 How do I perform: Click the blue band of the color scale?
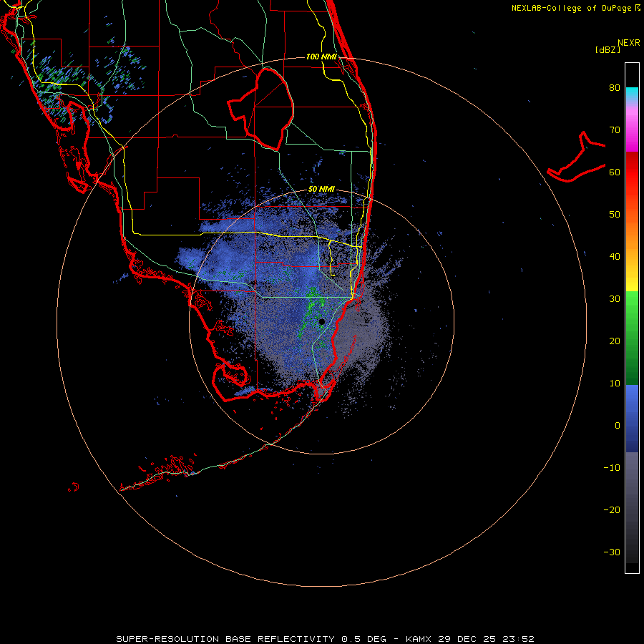coord(632,418)
